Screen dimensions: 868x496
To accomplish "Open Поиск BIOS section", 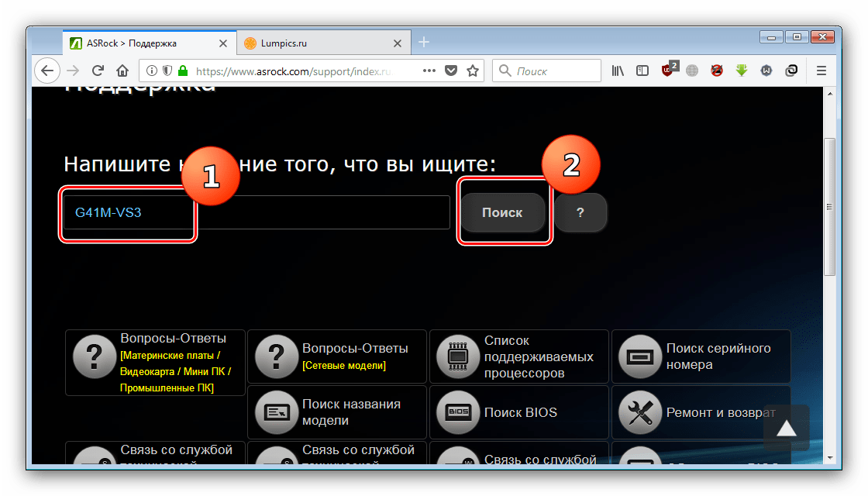I will click(519, 412).
